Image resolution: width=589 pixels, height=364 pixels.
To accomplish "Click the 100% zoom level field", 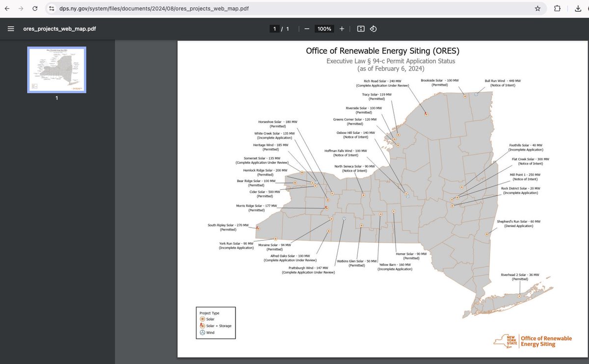I will click(x=324, y=29).
